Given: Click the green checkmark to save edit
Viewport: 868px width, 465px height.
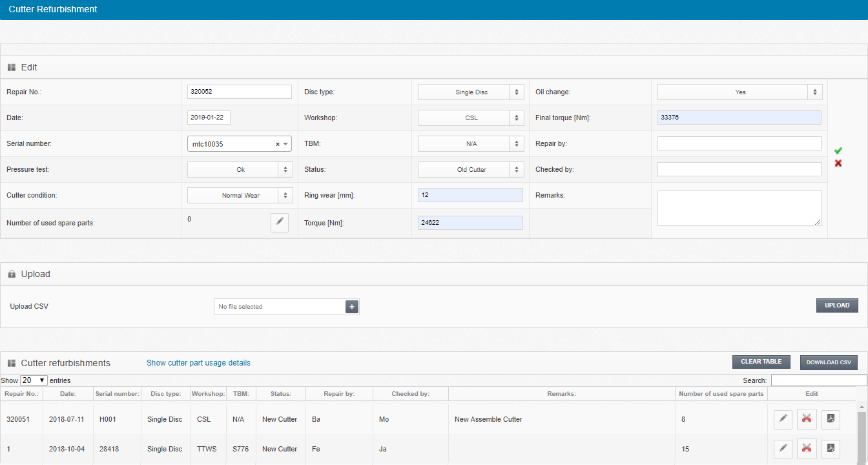Looking at the screenshot, I should coord(838,150).
